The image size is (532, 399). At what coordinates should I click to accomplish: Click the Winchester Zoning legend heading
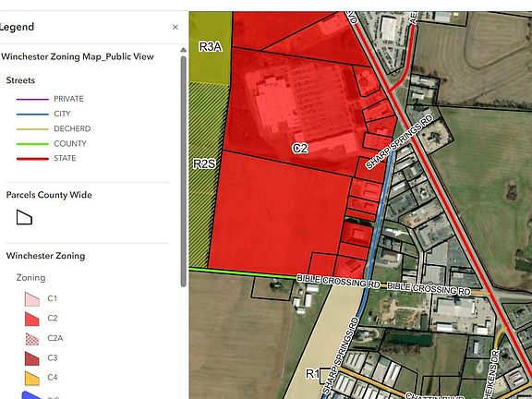[45, 256]
